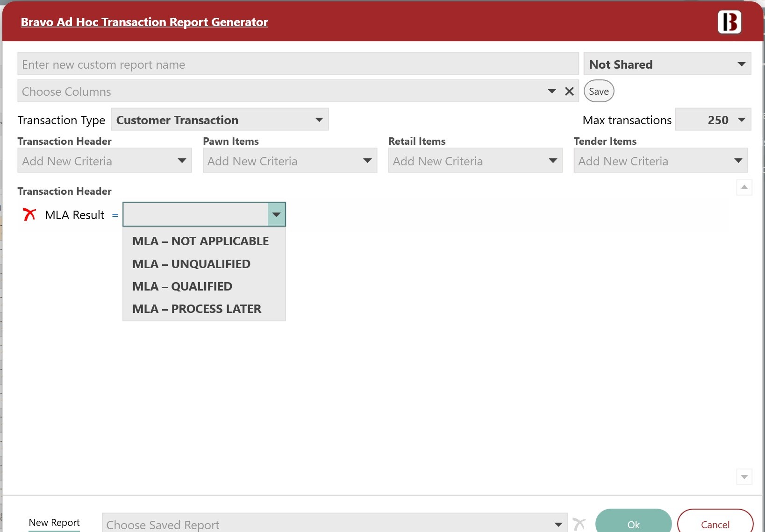Click the delete saved report icon
The image size is (765, 532).
click(579, 524)
